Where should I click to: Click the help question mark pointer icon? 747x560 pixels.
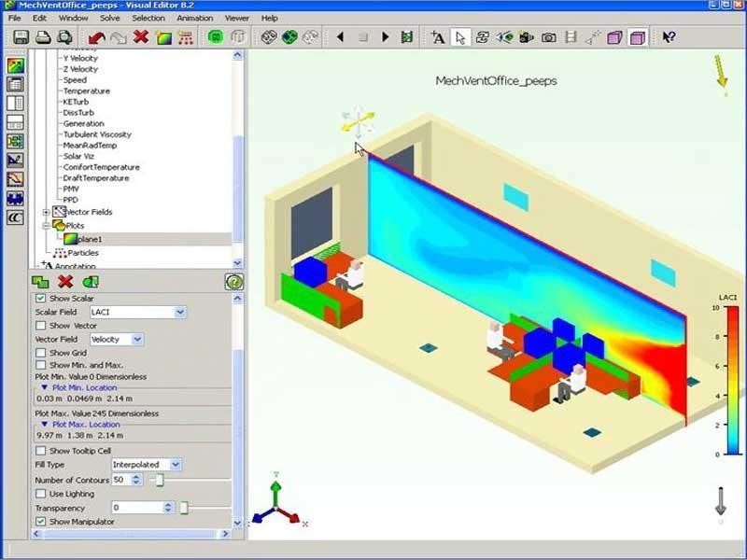669,37
